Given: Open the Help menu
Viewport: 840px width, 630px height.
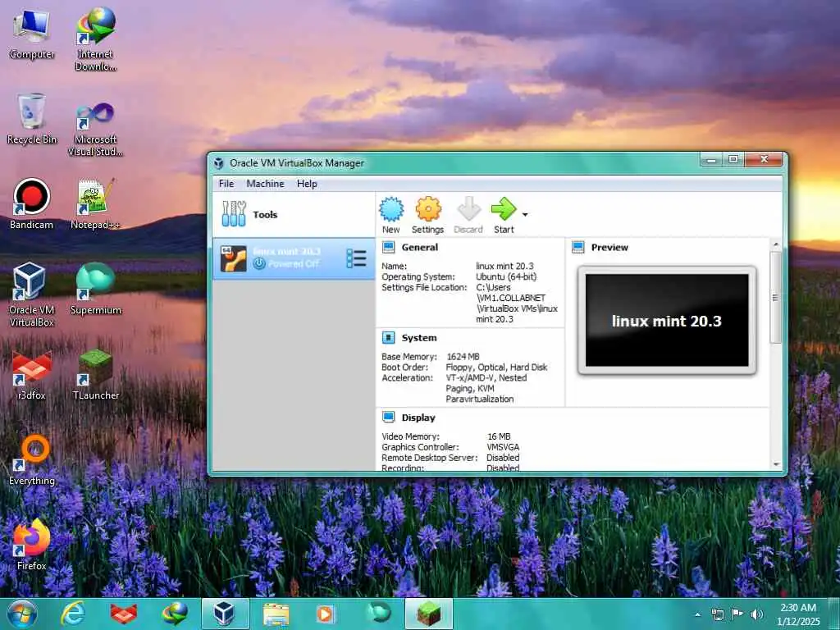Looking at the screenshot, I should tap(307, 184).
